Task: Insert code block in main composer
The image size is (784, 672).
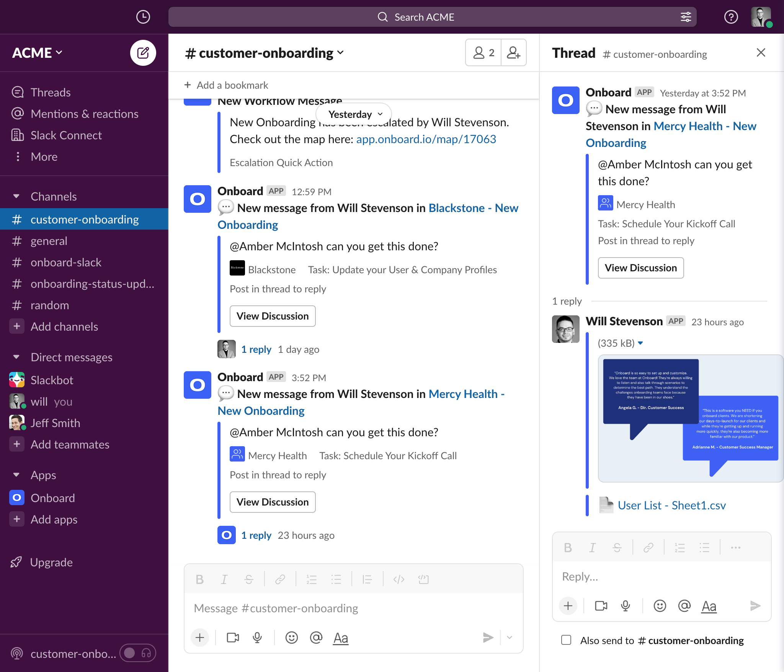Action: coord(423,579)
